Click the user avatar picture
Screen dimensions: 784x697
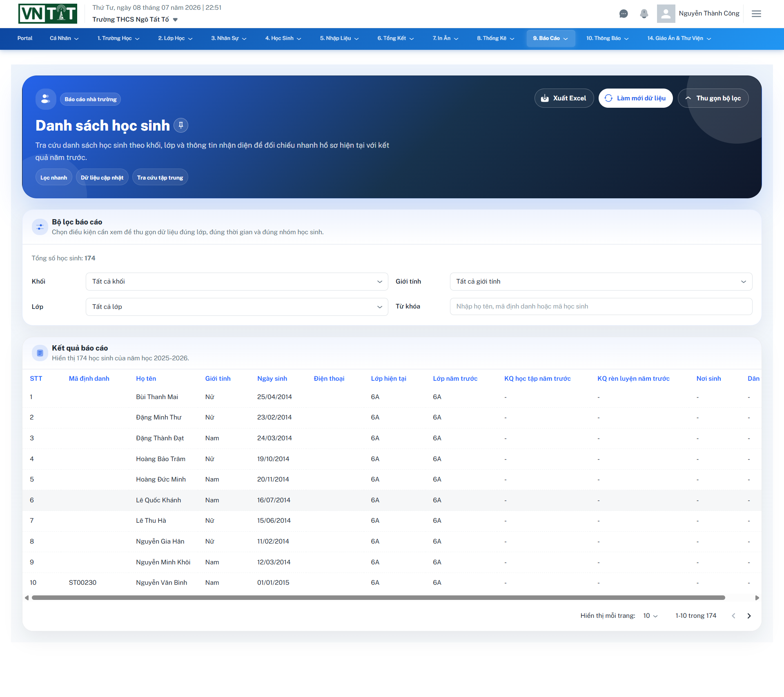(x=666, y=13)
